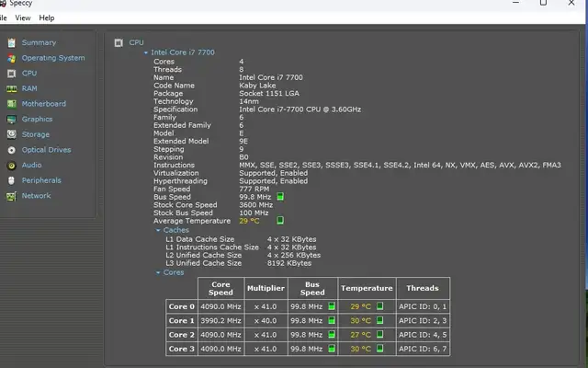Screen dimensions: 588x368
Task: Open Storage section
Action: pos(36,134)
